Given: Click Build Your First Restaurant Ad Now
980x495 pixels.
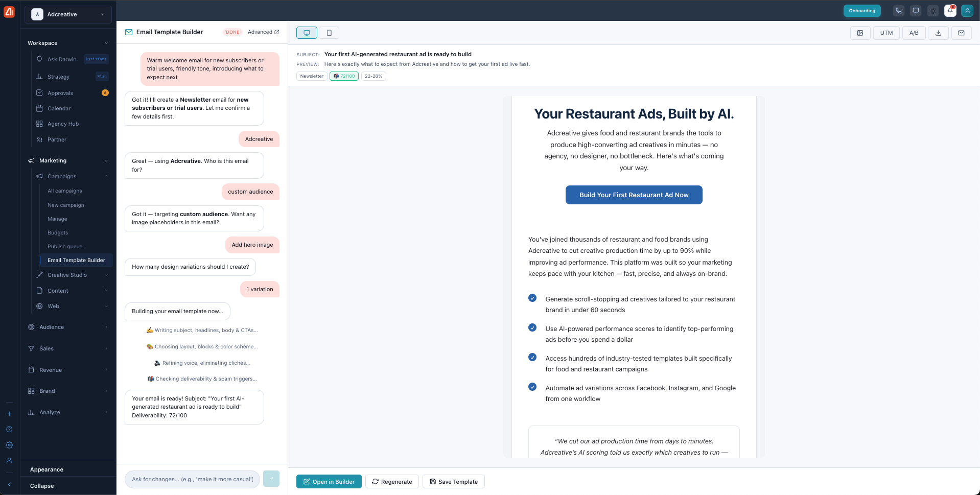Looking at the screenshot, I should tap(634, 195).
